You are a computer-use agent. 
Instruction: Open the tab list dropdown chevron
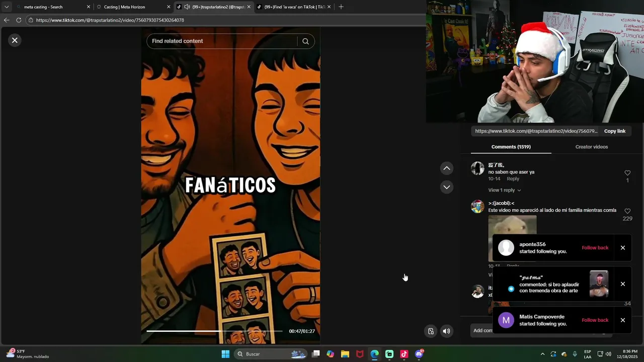coord(7,7)
